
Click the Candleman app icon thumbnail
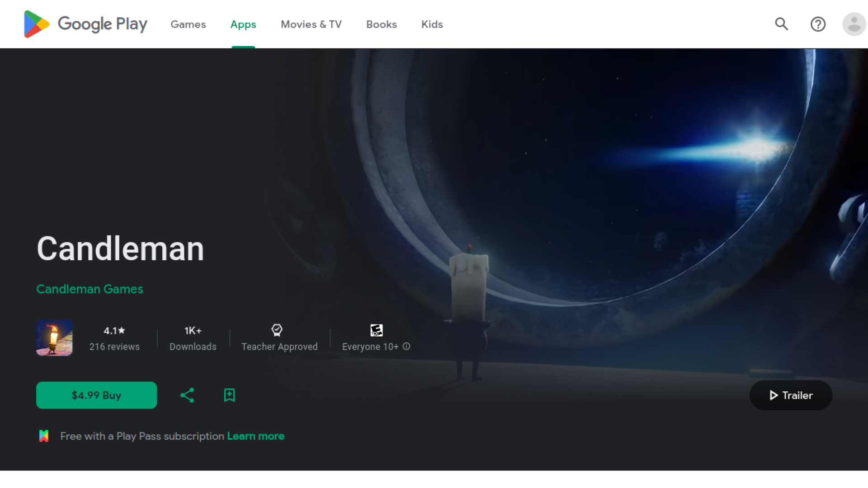[x=54, y=338]
